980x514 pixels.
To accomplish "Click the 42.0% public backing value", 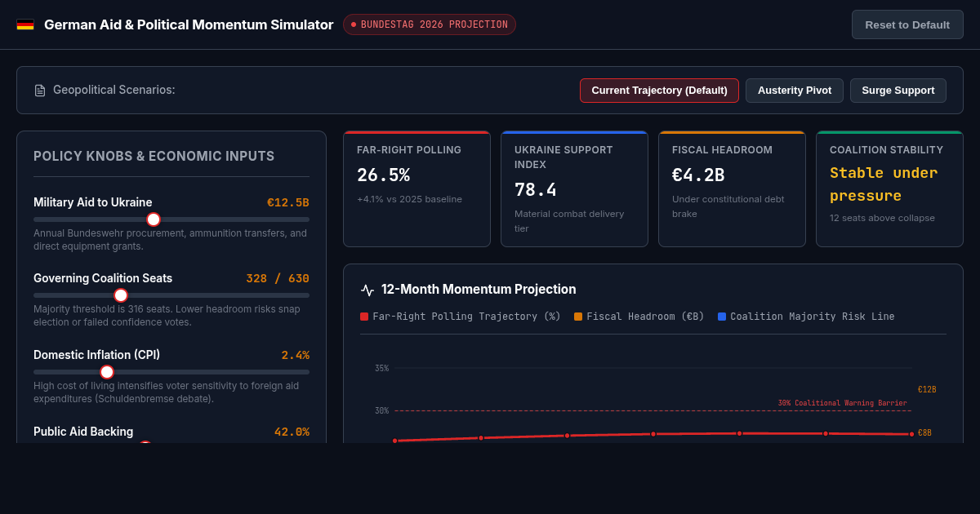I will [x=292, y=432].
